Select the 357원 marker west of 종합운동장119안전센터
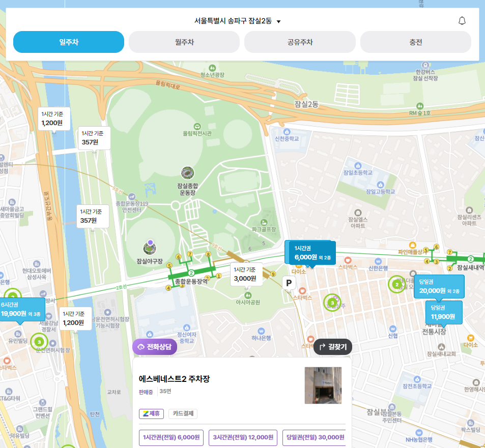Viewport: 485px width, 448px height. pos(93,216)
